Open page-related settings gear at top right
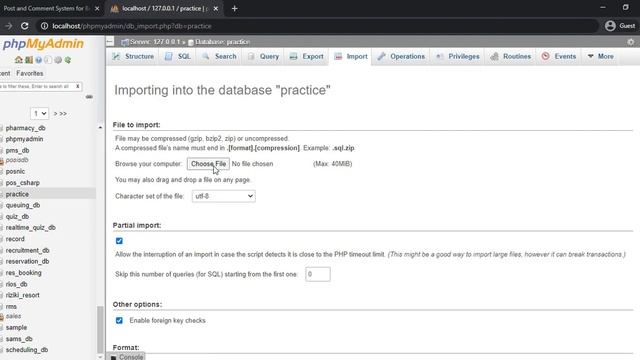640x360 pixels. (x=631, y=42)
